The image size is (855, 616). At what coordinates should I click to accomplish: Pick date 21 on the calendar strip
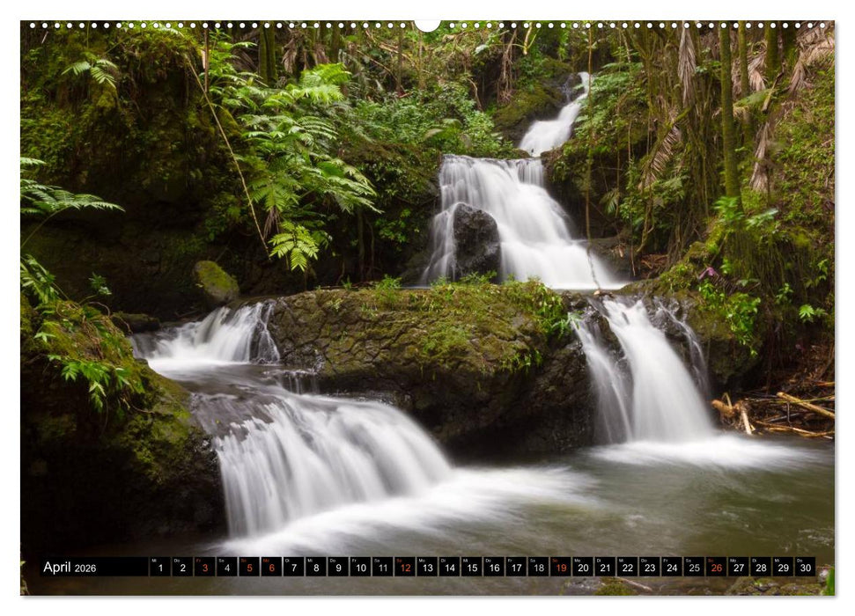click(x=605, y=568)
